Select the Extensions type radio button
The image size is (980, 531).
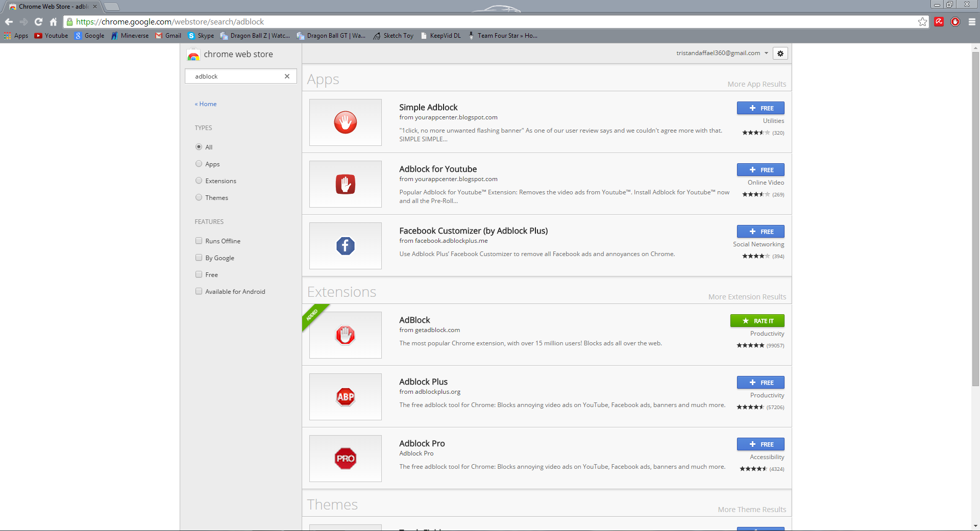(199, 181)
